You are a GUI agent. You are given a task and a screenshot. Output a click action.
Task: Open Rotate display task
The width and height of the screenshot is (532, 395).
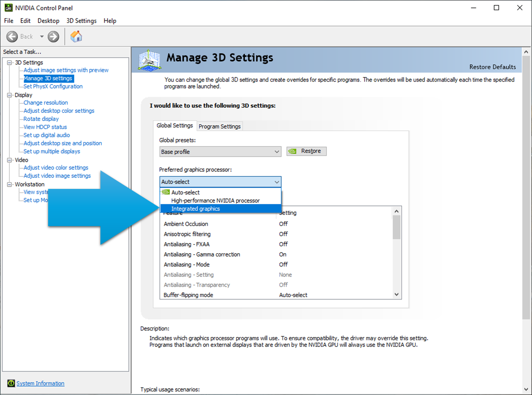point(41,119)
